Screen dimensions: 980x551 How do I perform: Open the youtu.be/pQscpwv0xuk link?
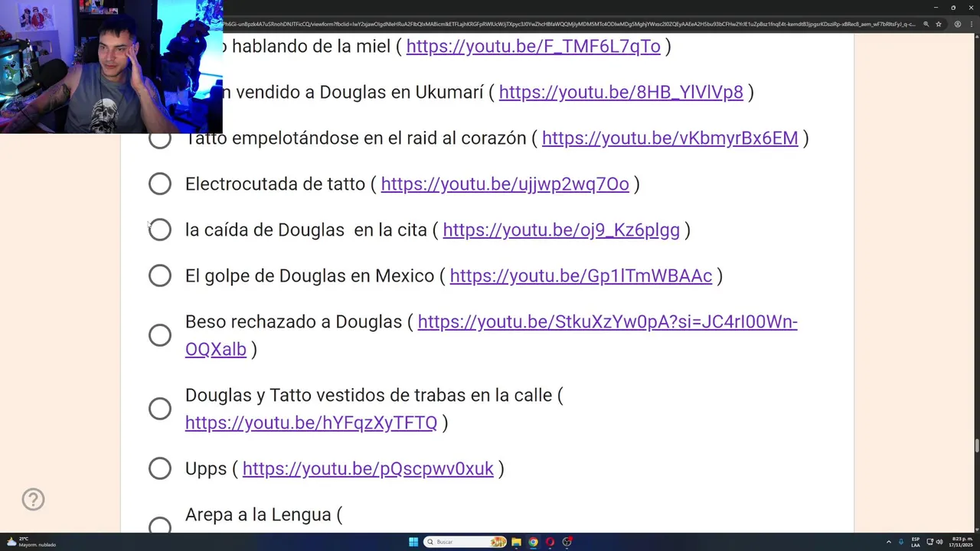click(367, 468)
